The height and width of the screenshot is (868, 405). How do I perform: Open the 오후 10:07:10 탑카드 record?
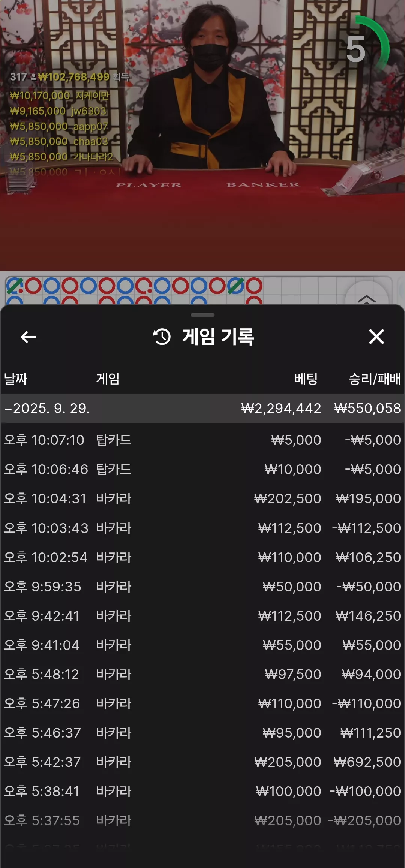[202, 440]
